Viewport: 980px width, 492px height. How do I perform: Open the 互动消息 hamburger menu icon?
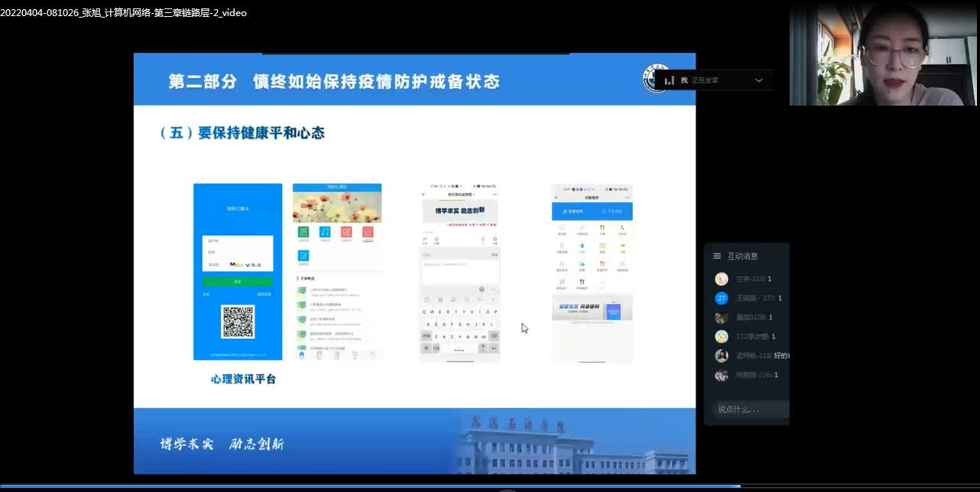pyautogui.click(x=717, y=256)
